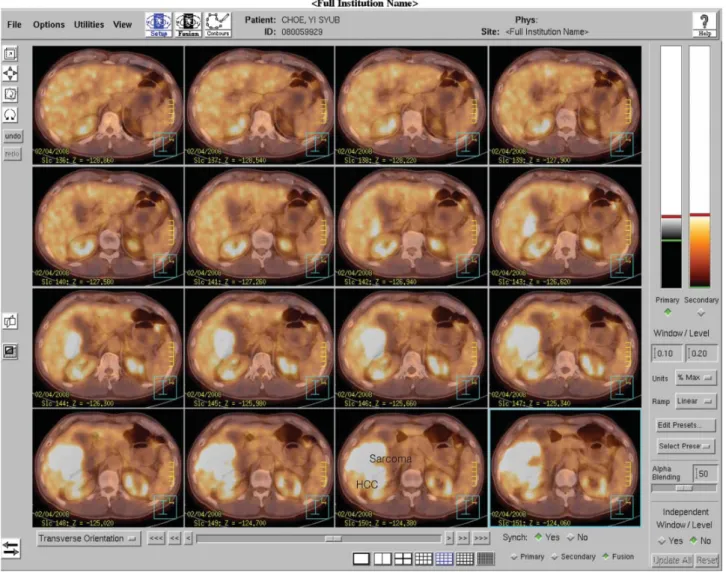This screenshot has height=572, width=726.
Task: Open the Setup tool icon
Action: (x=158, y=25)
